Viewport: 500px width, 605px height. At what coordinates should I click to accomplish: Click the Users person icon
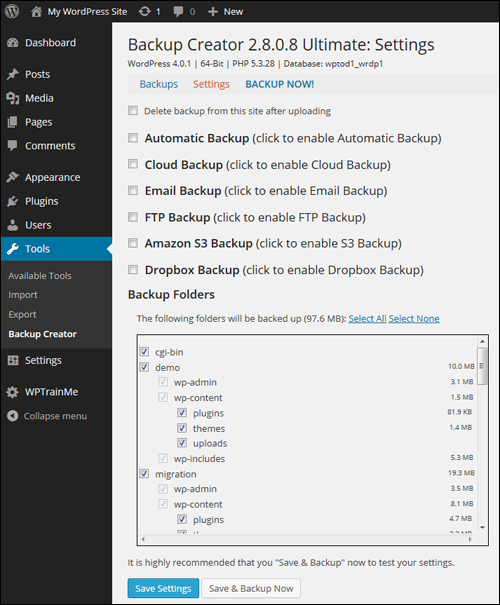click(x=13, y=225)
